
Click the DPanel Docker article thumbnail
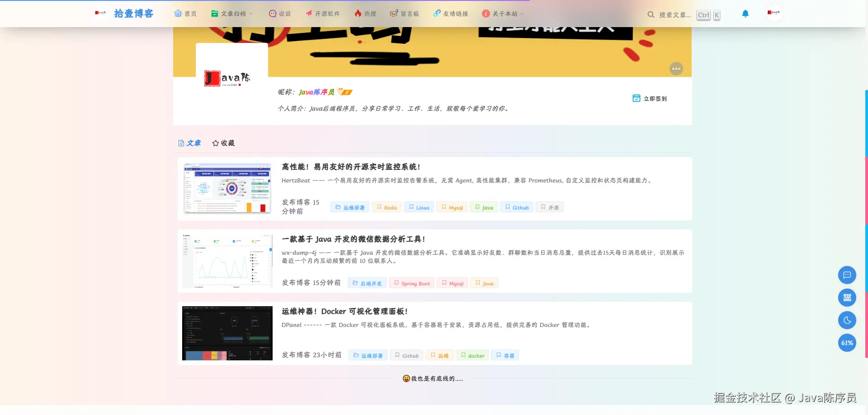pyautogui.click(x=227, y=333)
